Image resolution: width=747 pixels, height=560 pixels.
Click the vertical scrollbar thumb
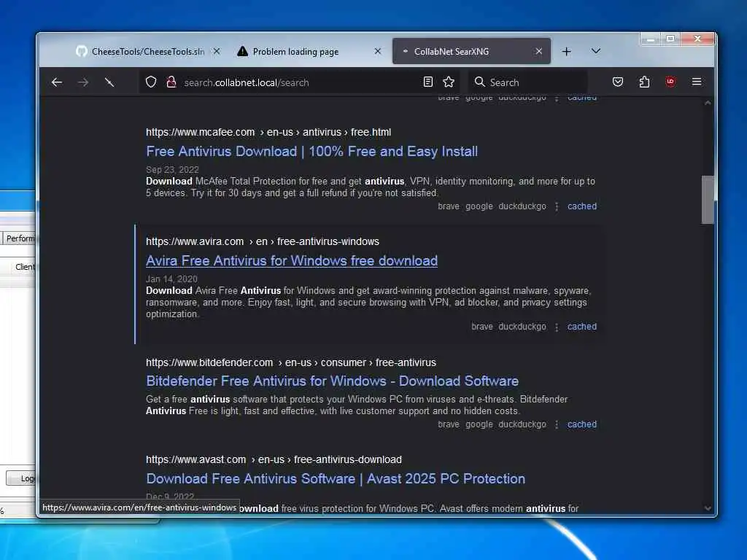tap(708, 200)
